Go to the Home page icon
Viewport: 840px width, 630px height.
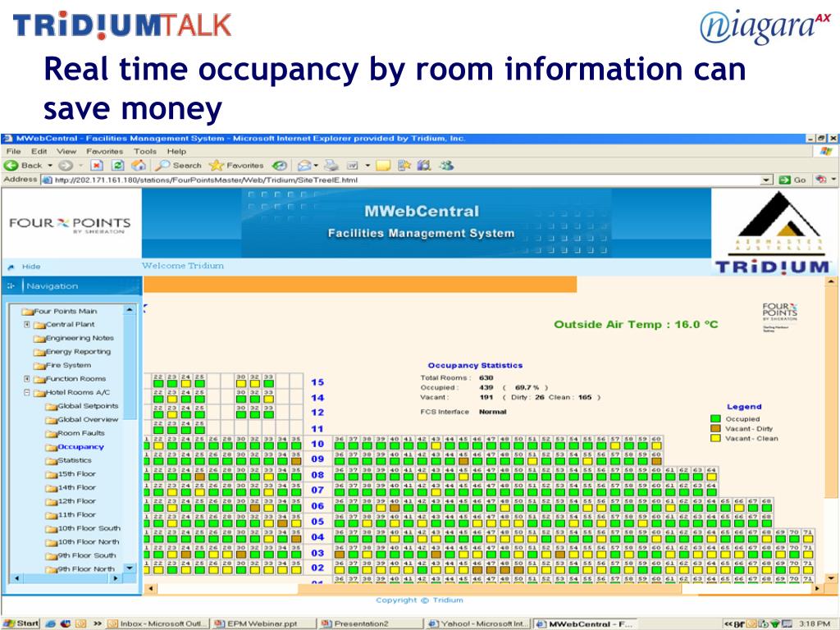click(139, 166)
